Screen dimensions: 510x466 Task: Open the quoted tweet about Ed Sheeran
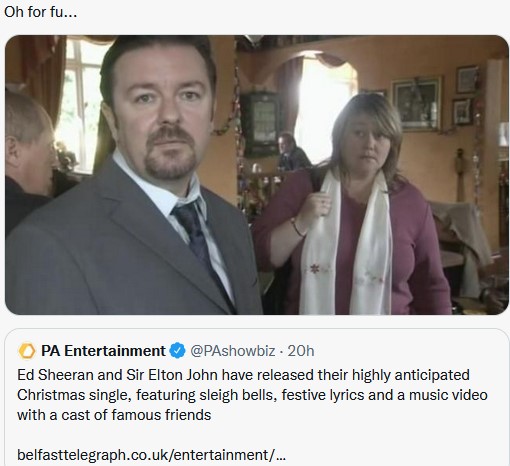[257, 397]
